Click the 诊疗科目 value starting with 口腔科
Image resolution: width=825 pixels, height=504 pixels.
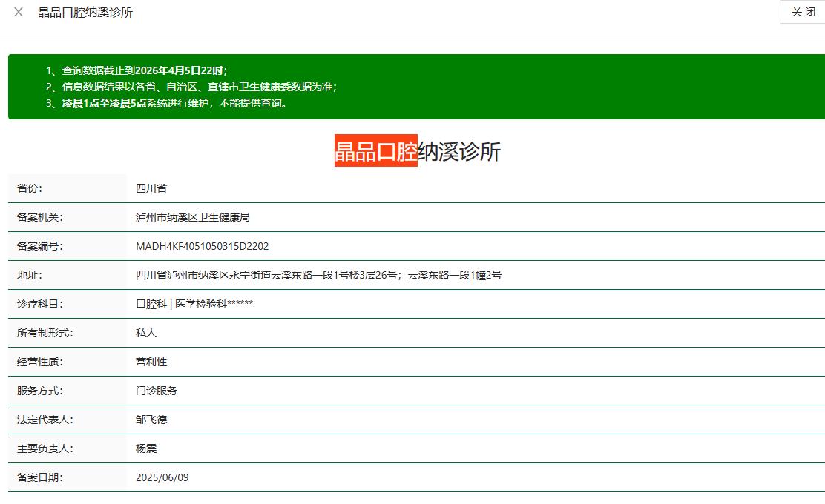tap(194, 304)
